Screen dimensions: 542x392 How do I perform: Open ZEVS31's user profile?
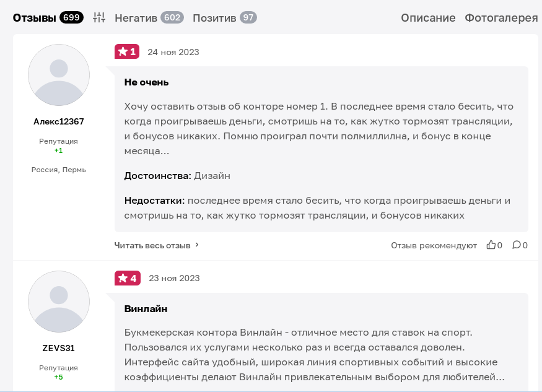click(58, 348)
